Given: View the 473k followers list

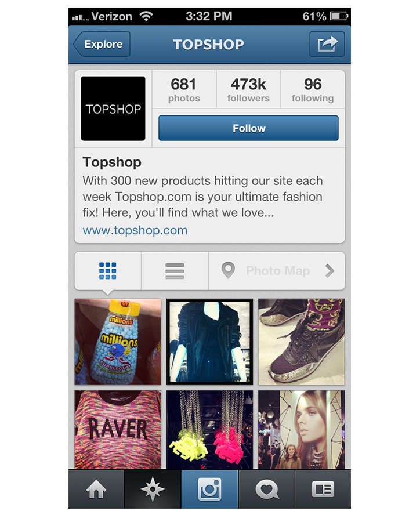Looking at the screenshot, I should coord(248,90).
